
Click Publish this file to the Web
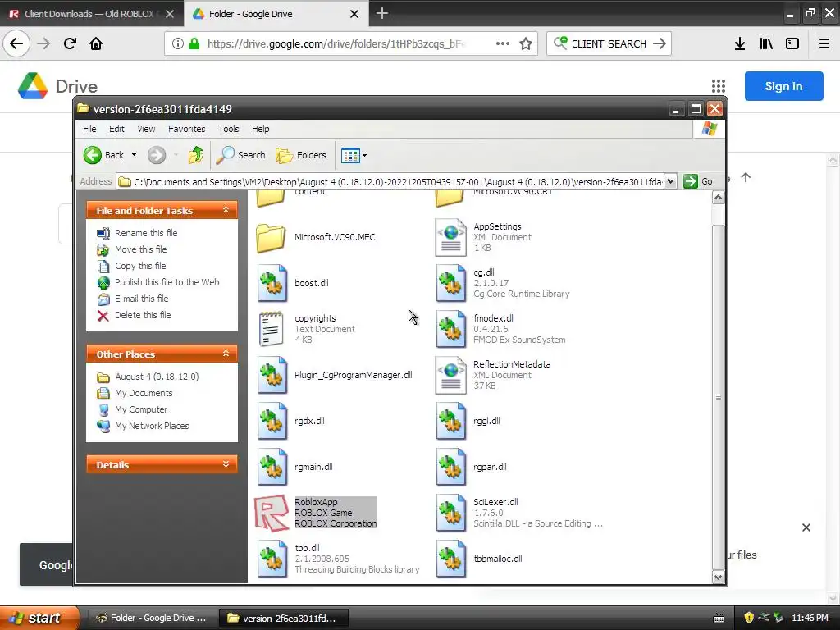[x=167, y=282]
